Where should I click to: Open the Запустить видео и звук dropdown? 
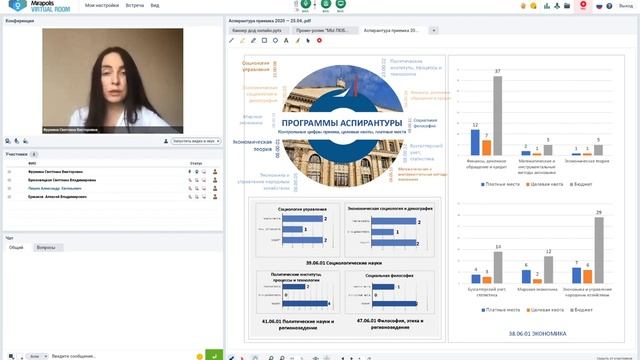(196, 141)
